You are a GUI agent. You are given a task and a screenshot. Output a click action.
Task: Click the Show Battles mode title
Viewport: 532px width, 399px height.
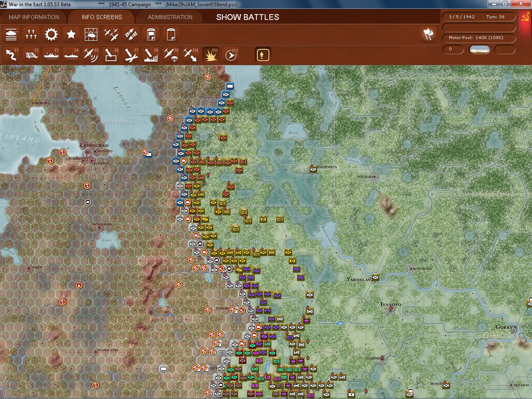pyautogui.click(x=248, y=17)
